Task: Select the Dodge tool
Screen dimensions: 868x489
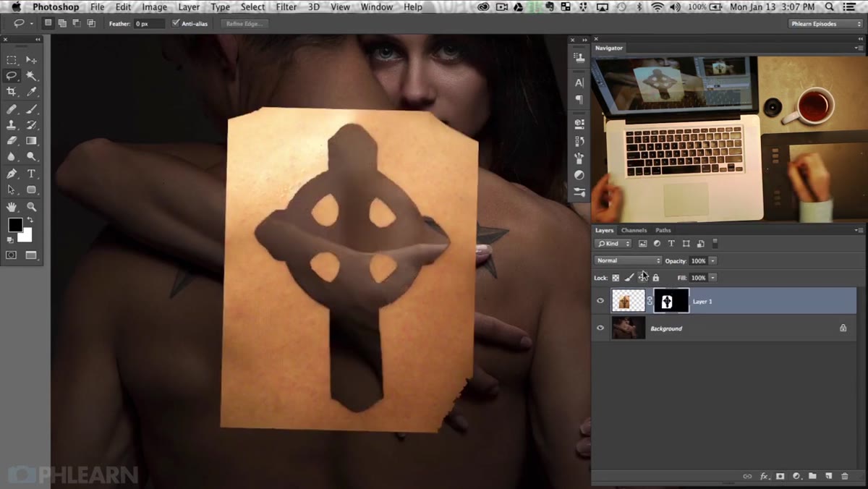Action: point(31,156)
